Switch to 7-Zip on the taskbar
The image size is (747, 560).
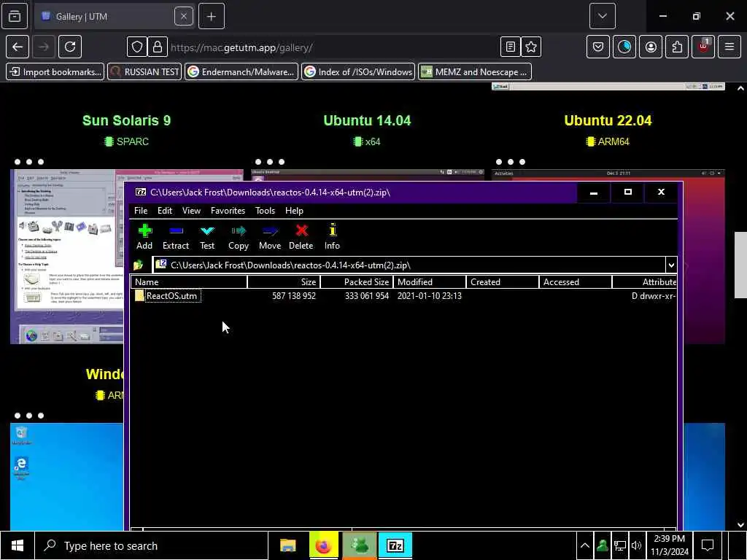pyautogui.click(x=395, y=545)
